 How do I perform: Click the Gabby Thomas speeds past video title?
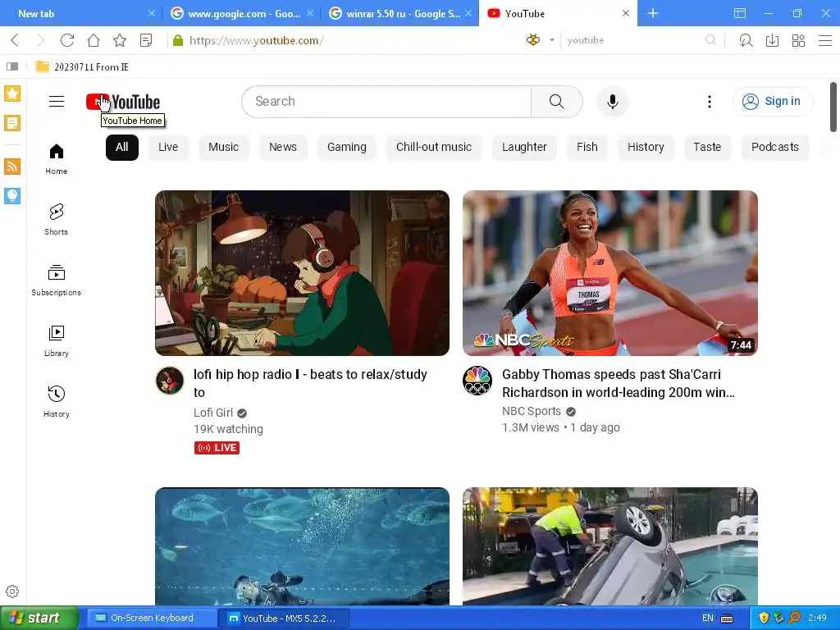pyautogui.click(x=619, y=383)
